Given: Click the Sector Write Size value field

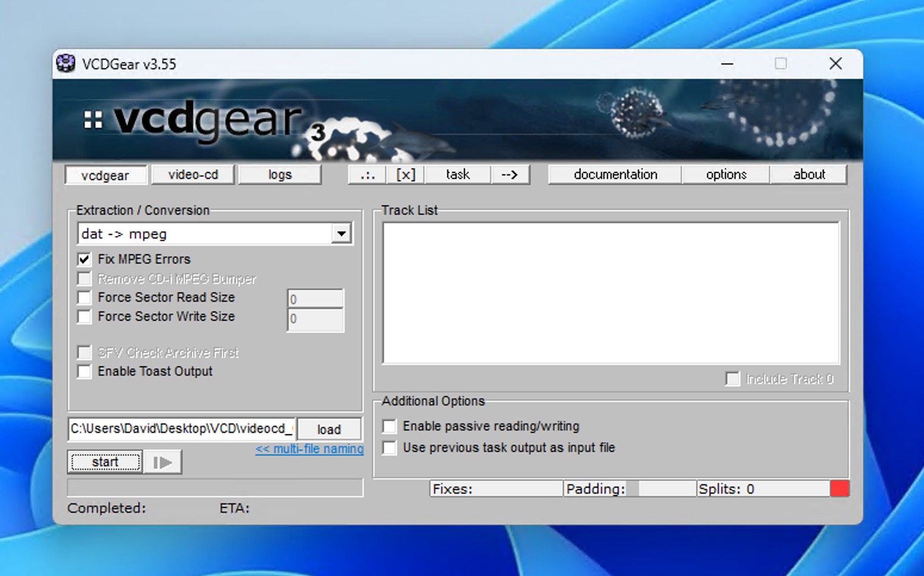Looking at the screenshot, I should pos(315,319).
